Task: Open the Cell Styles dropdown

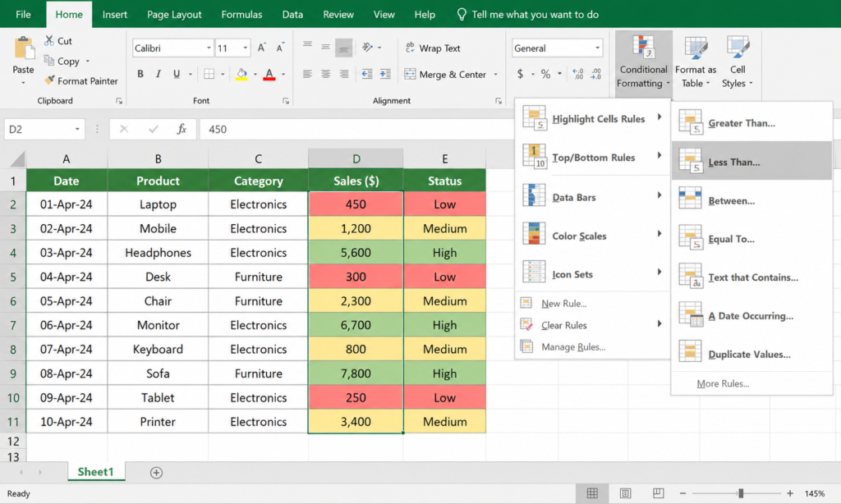Action: pos(738,62)
